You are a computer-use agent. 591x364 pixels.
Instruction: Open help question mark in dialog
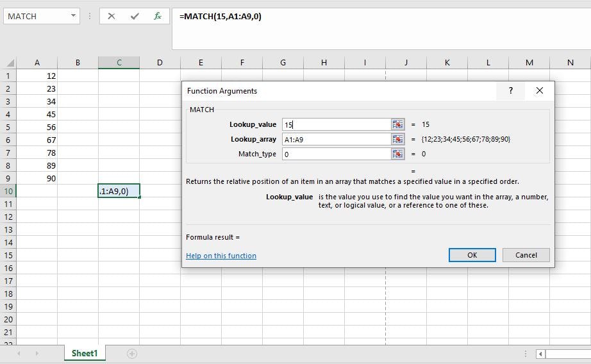[x=511, y=90]
